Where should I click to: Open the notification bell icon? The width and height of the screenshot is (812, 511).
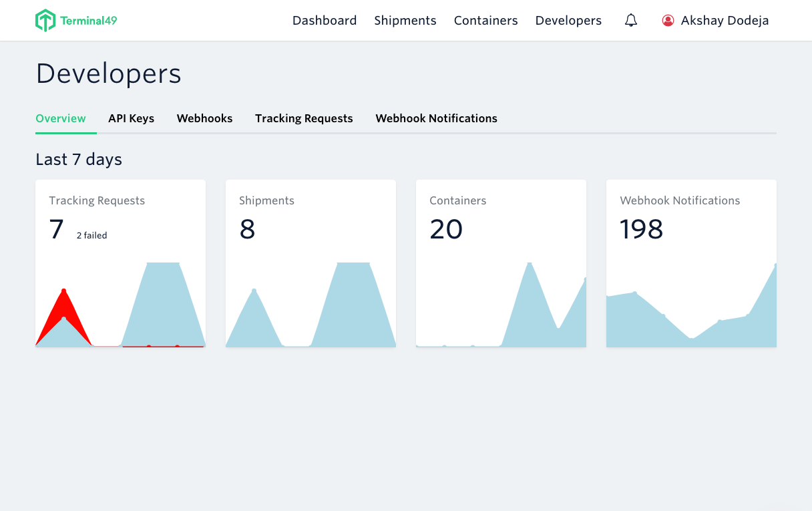pyautogui.click(x=630, y=20)
